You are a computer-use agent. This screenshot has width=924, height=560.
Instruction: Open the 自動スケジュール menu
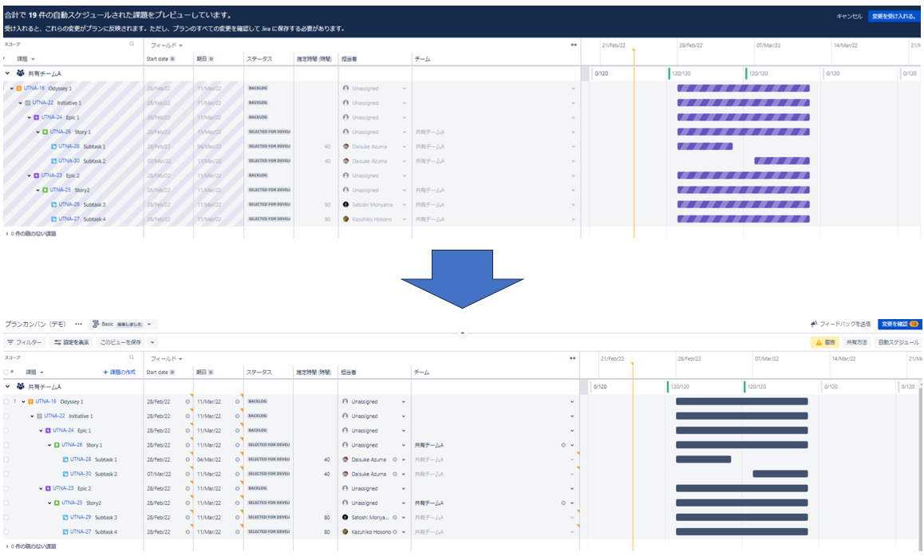point(898,342)
